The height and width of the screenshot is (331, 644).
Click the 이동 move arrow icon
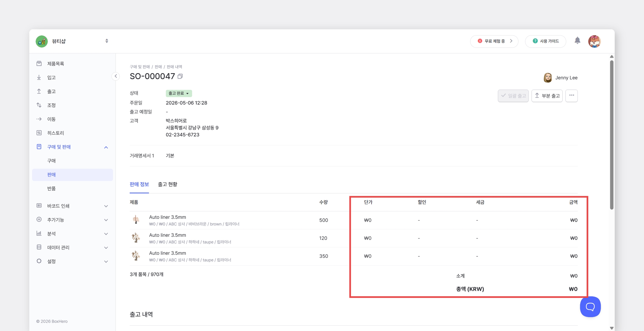pyautogui.click(x=39, y=119)
